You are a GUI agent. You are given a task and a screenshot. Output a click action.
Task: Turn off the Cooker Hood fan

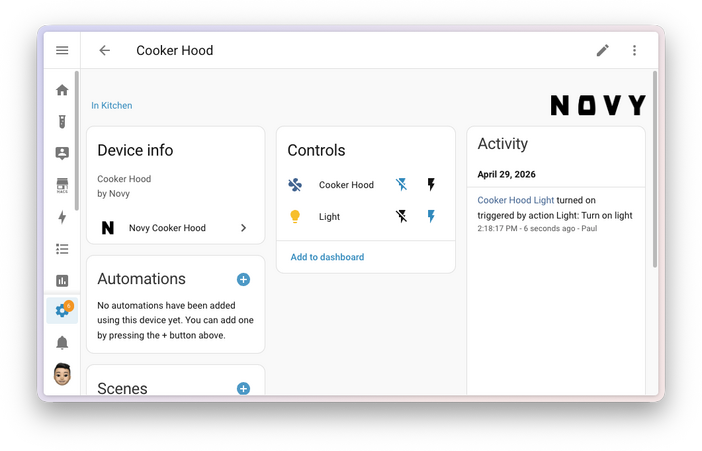click(402, 185)
